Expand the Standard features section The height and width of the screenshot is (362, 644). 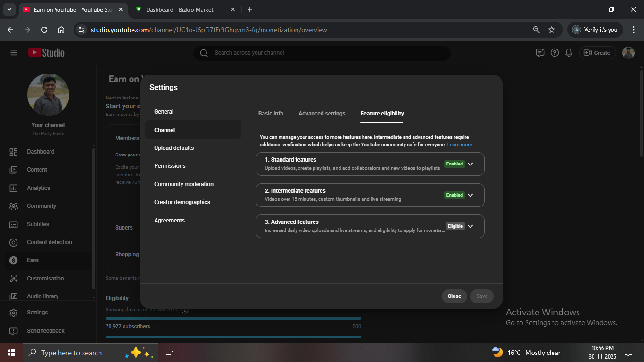pos(470,164)
